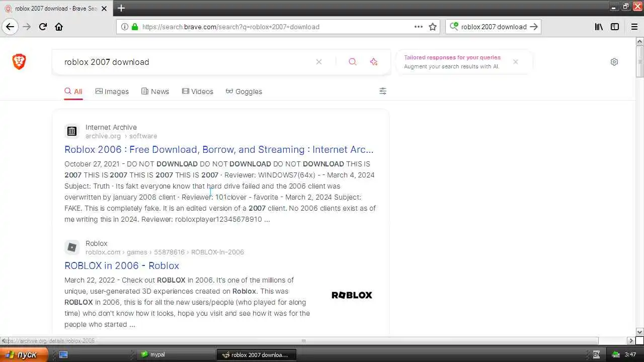Submit search using magnifier icon
Image resolution: width=644 pixels, height=362 pixels.
(x=353, y=62)
